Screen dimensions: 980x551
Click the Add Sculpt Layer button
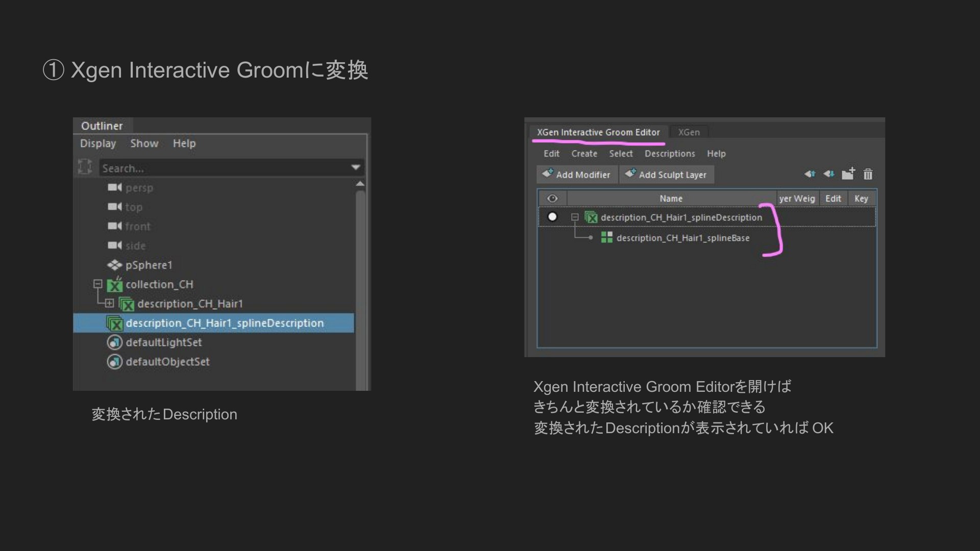(x=667, y=174)
